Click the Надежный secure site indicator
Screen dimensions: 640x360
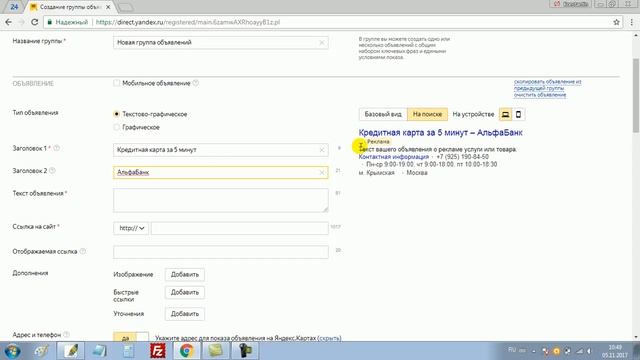coord(68,22)
